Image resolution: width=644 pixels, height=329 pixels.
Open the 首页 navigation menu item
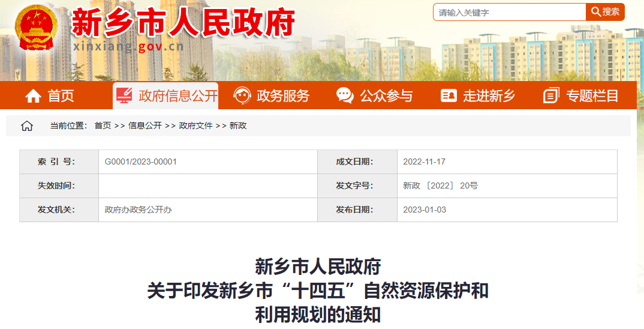click(x=61, y=95)
